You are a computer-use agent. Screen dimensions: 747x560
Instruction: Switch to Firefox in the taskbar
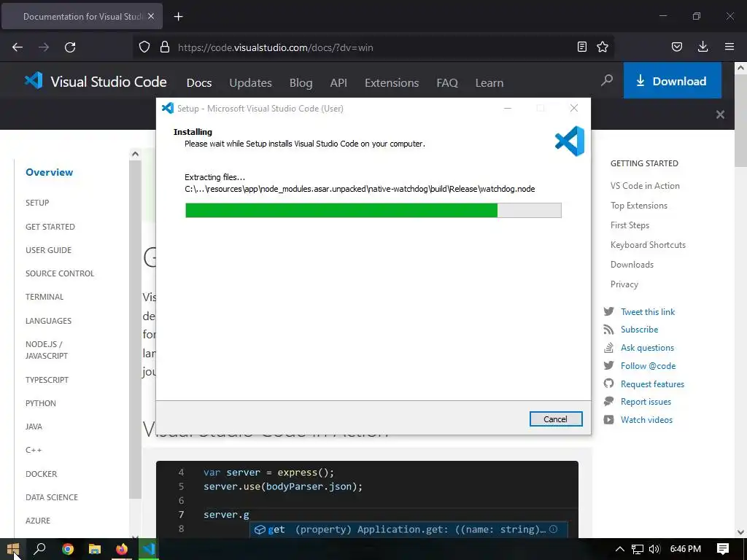tap(122, 549)
